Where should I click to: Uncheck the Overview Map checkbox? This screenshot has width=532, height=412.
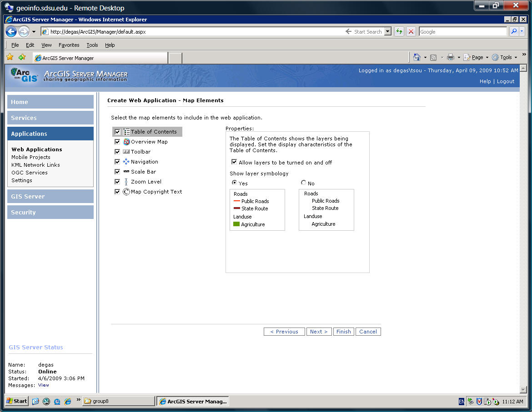[x=117, y=142]
